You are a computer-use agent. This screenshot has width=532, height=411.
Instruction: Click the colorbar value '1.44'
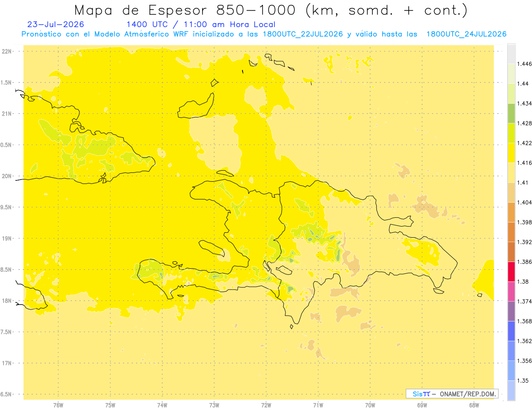[523, 83]
